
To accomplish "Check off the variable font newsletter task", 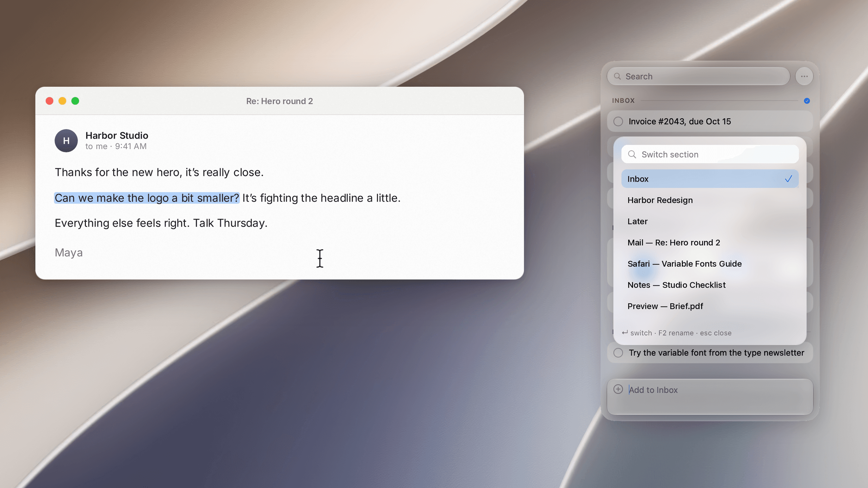I will coord(618,353).
